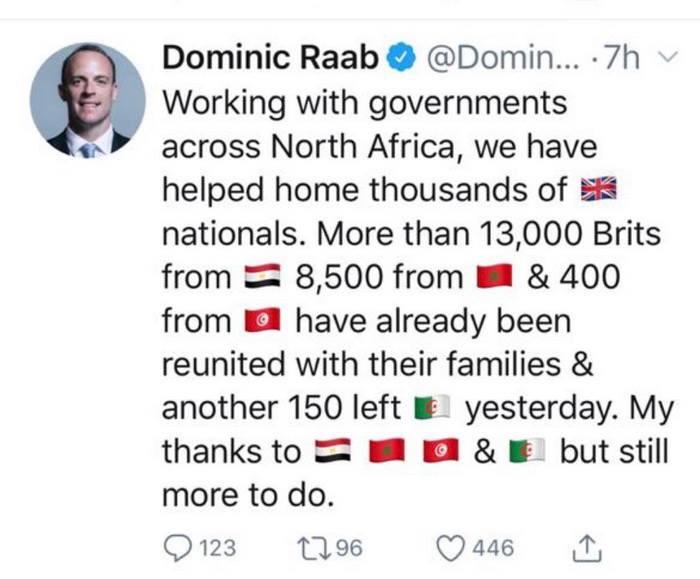Click the Algeria flag before 'yesterday'
700x579 pixels.
[435, 409]
